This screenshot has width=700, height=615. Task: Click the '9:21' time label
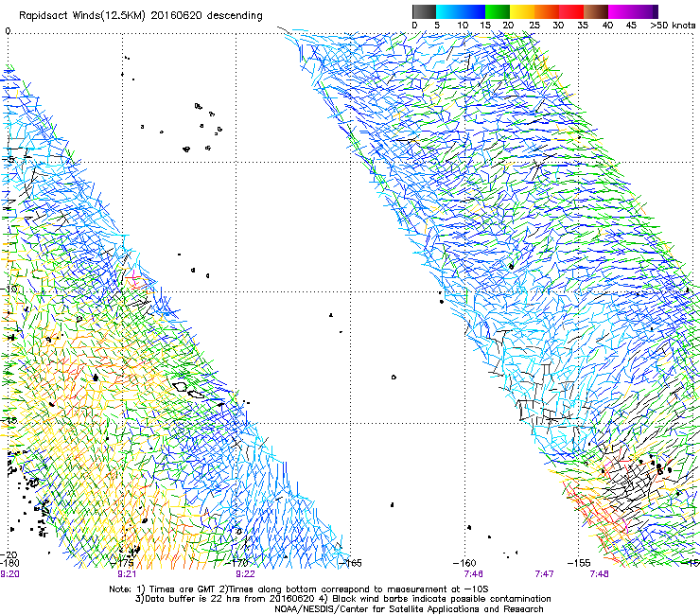click(x=127, y=574)
